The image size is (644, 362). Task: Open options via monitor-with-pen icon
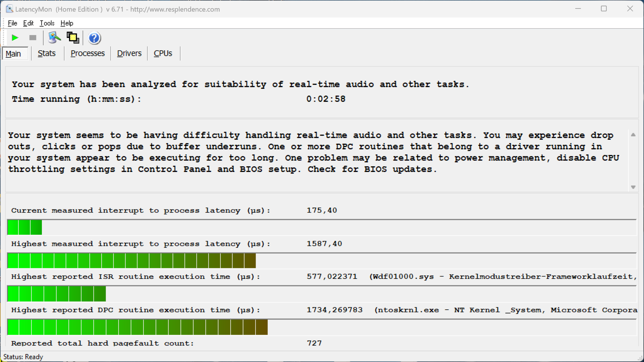pyautogui.click(x=54, y=38)
